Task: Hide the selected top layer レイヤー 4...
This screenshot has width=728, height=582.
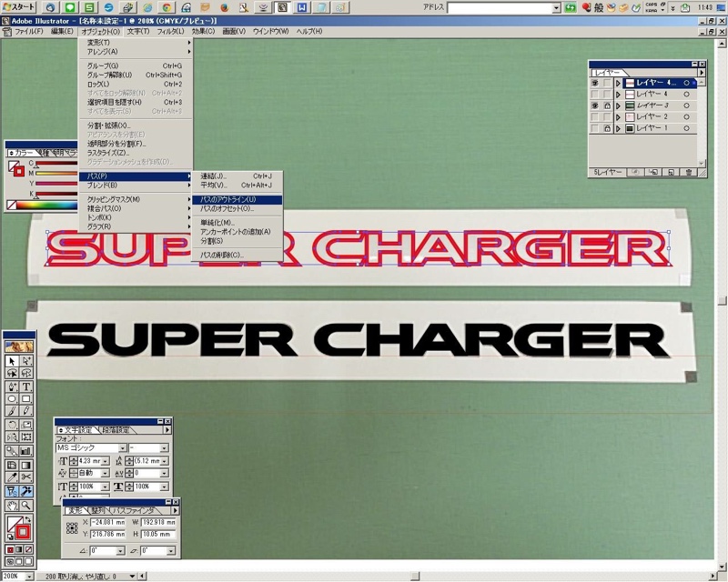Action: point(595,83)
